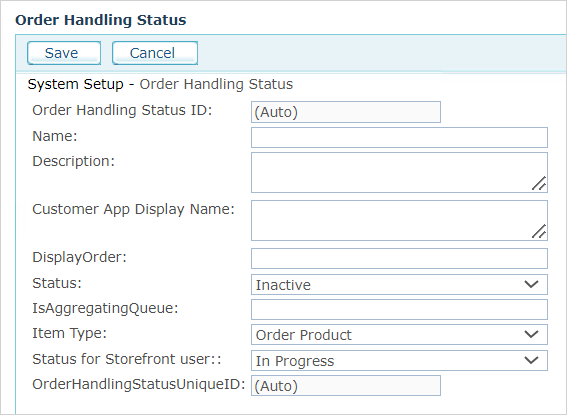
Task: Click the IsAggregatingQueue input field
Action: [x=399, y=309]
